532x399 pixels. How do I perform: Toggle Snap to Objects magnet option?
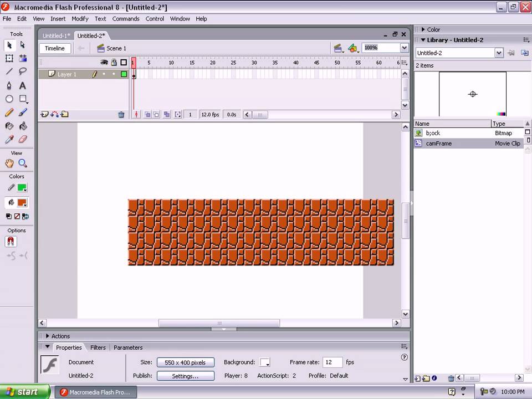pyautogui.click(x=11, y=242)
